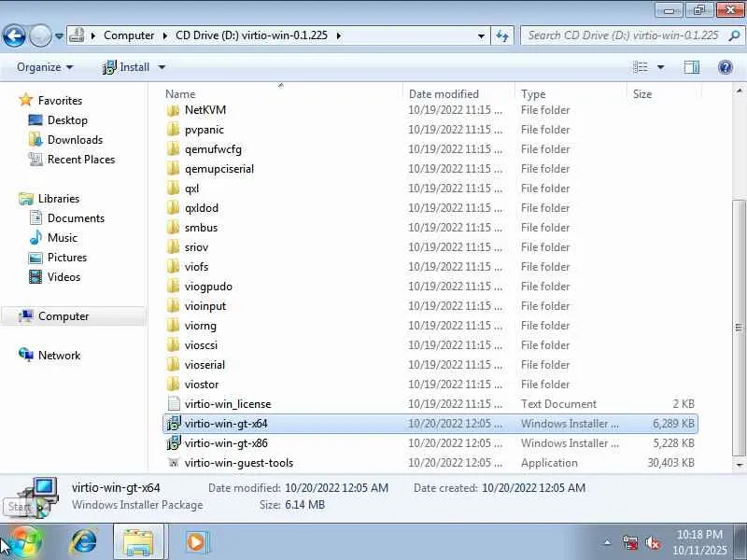Show hidden system tray icons arrow
The width and height of the screenshot is (747, 560).
pos(608,542)
